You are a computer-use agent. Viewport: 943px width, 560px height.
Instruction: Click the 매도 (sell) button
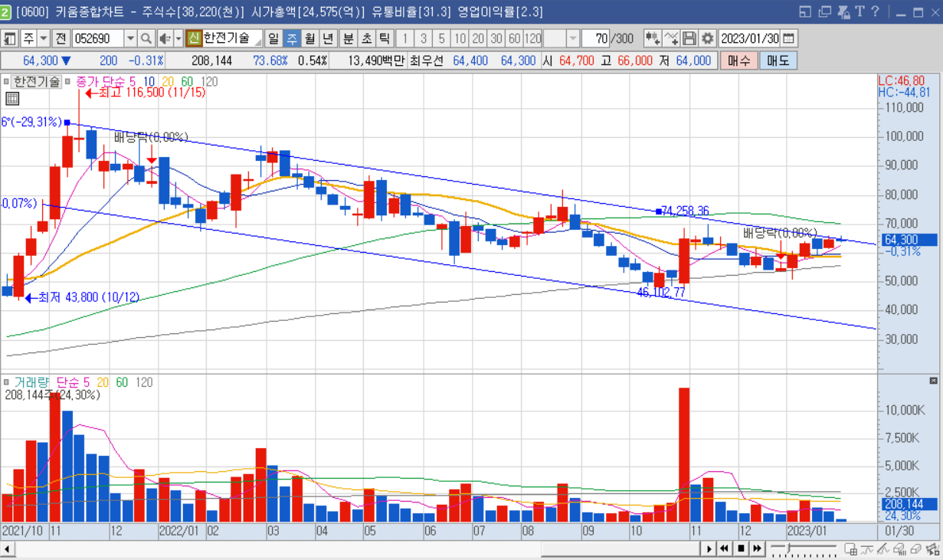tap(778, 61)
